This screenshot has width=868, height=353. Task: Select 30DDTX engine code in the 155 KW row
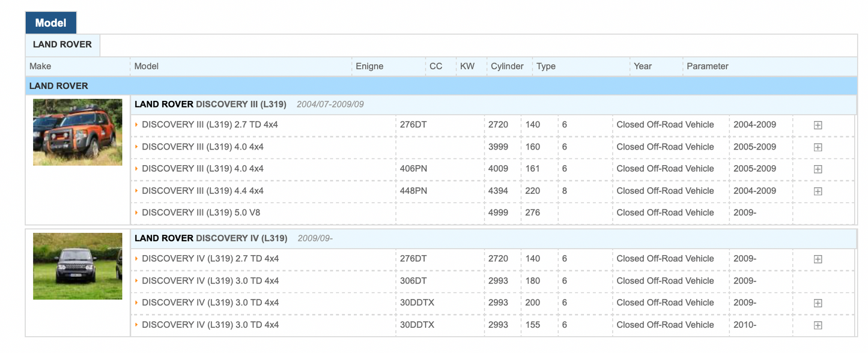(x=417, y=325)
